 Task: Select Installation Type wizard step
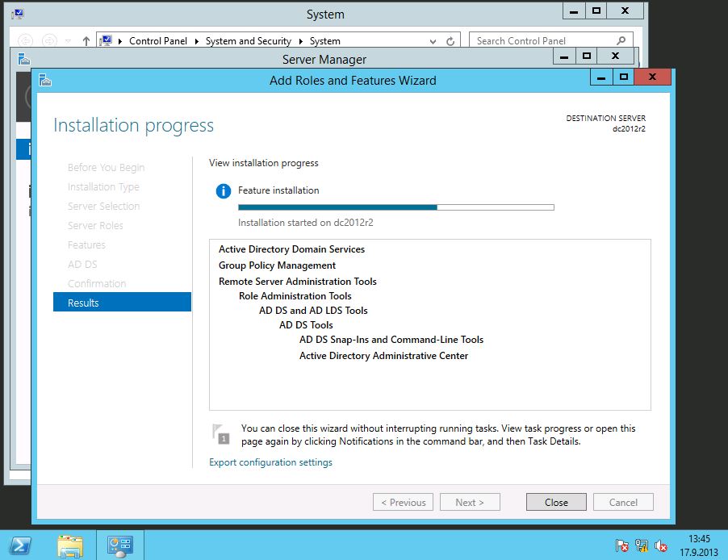coord(103,186)
